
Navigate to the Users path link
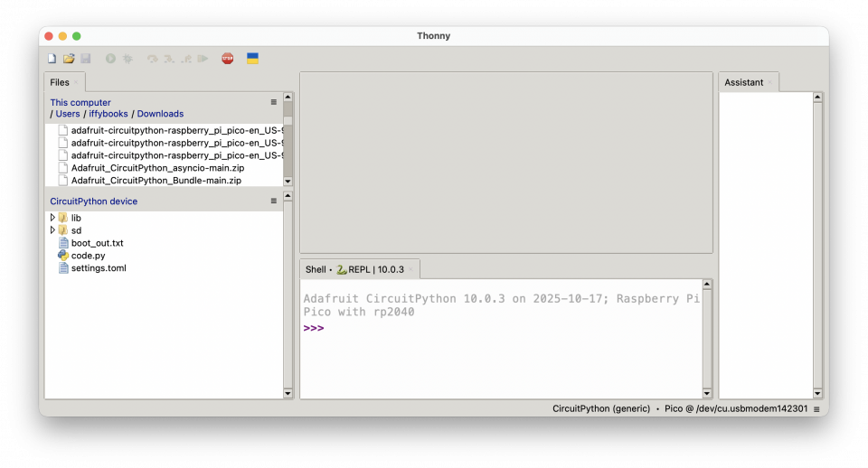point(68,114)
